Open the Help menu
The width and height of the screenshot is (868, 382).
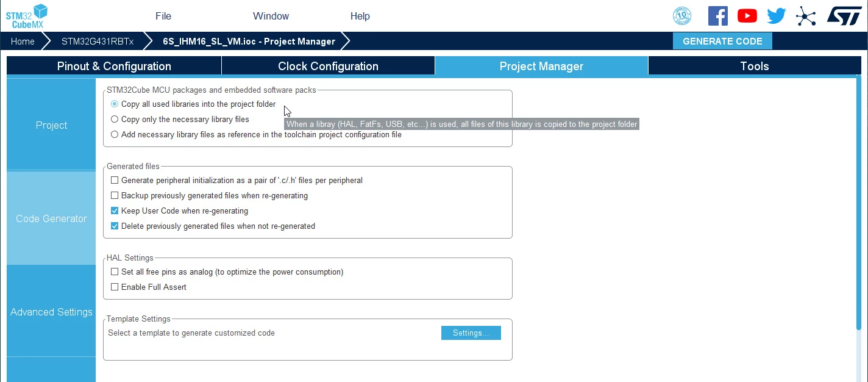tap(360, 16)
